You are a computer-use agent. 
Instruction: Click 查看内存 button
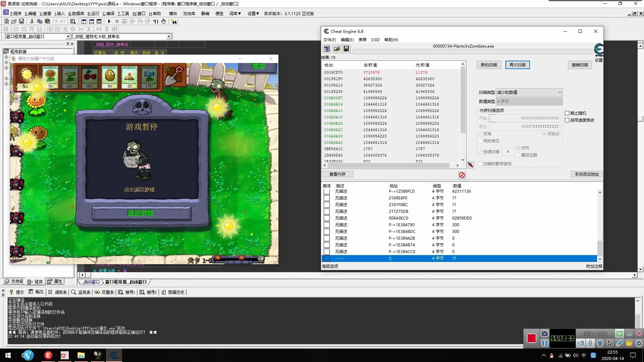click(x=337, y=174)
